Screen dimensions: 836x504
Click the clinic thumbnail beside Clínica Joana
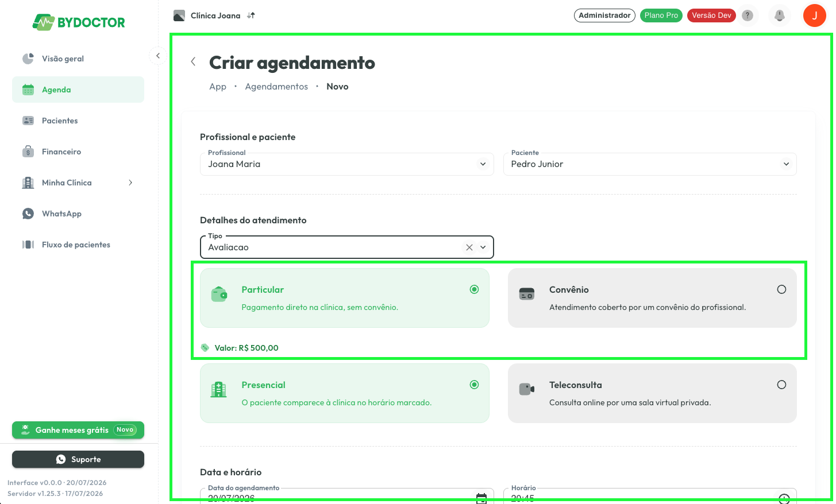[179, 15]
